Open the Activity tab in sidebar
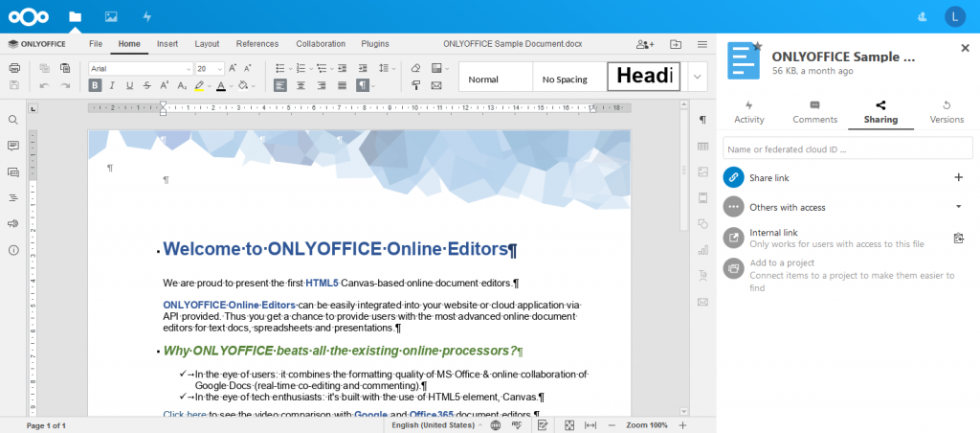Viewport: 980px width, 433px height. coord(748,113)
